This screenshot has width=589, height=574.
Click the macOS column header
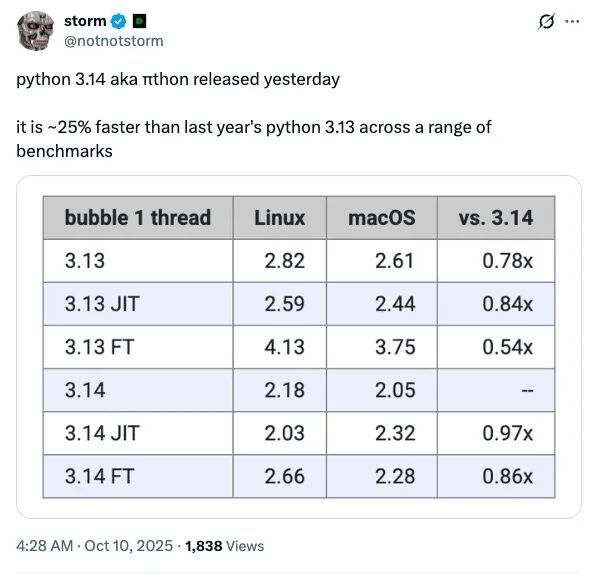382,218
